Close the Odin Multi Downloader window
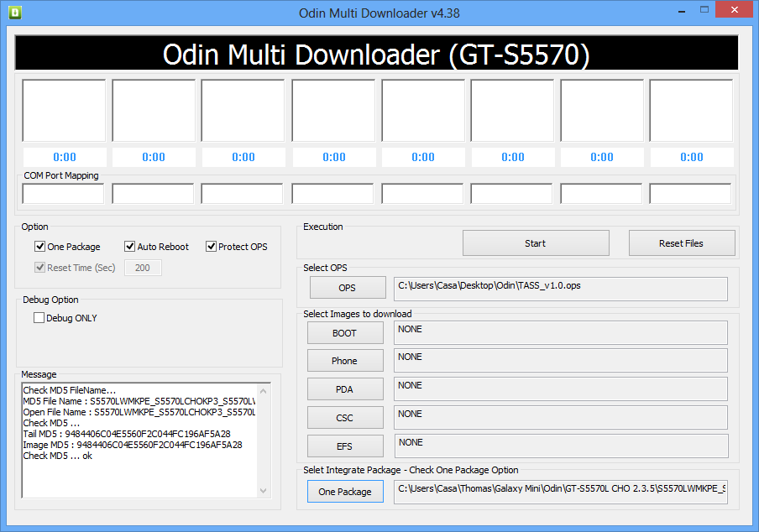This screenshot has height=532, width=759. tap(735, 10)
